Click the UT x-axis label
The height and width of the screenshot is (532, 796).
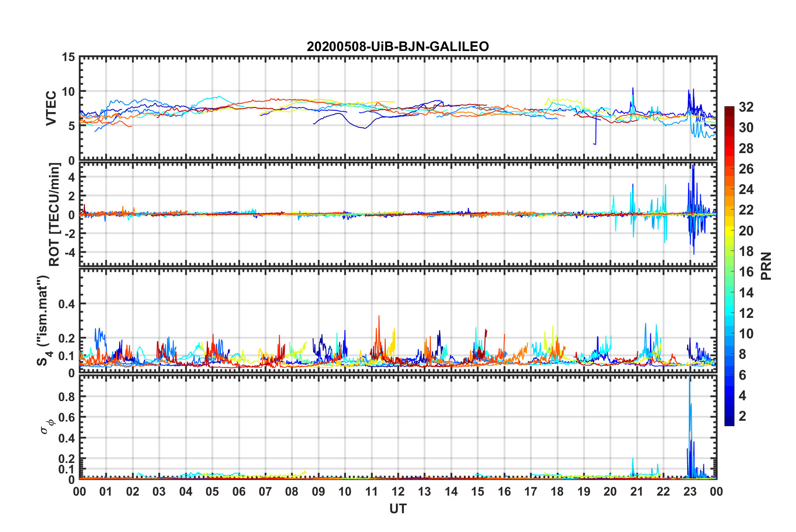[398, 509]
